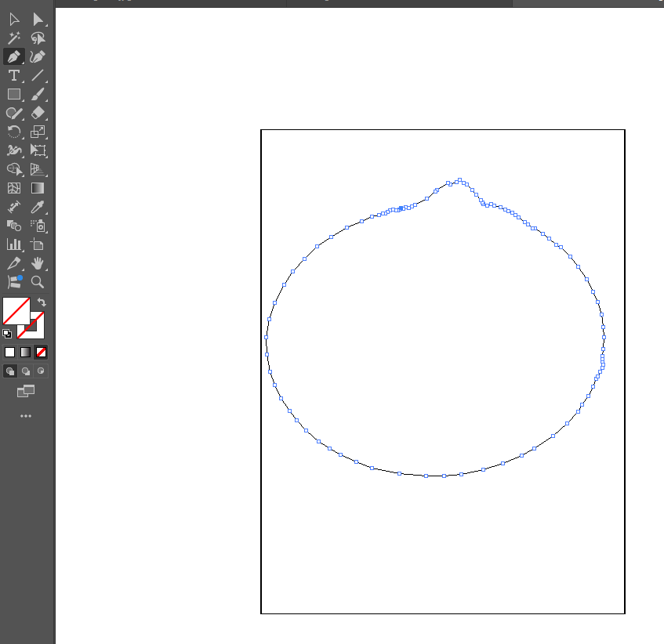Select the Paintbrush tool
Screen dimensions: 664x644
(38, 94)
